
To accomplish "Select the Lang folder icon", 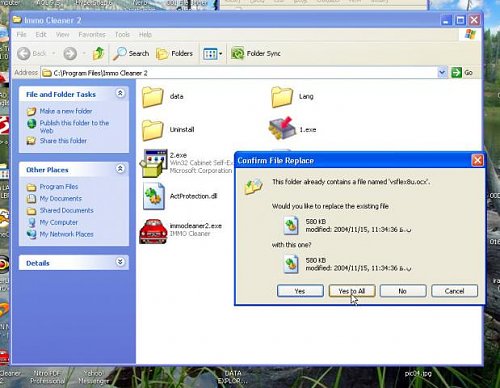I will click(282, 97).
